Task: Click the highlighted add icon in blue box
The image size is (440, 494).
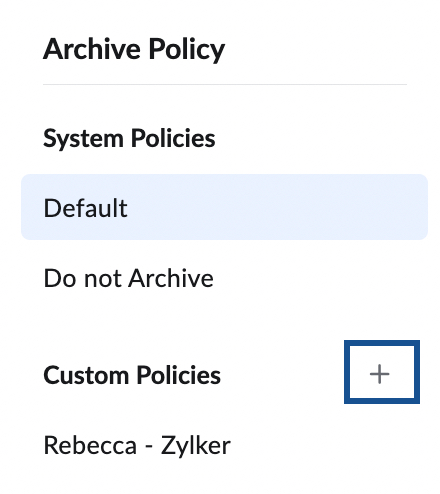Action: coord(380,374)
